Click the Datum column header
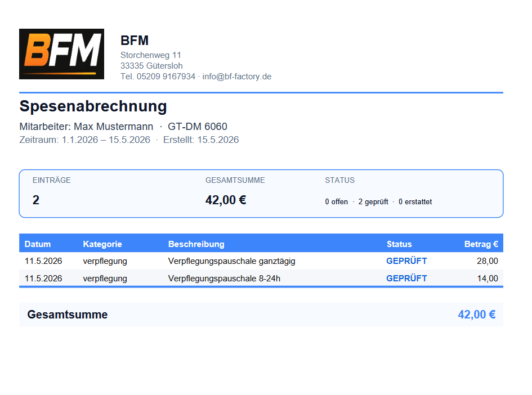Image resolution: width=532 pixels, height=395 pixels. coord(38,244)
